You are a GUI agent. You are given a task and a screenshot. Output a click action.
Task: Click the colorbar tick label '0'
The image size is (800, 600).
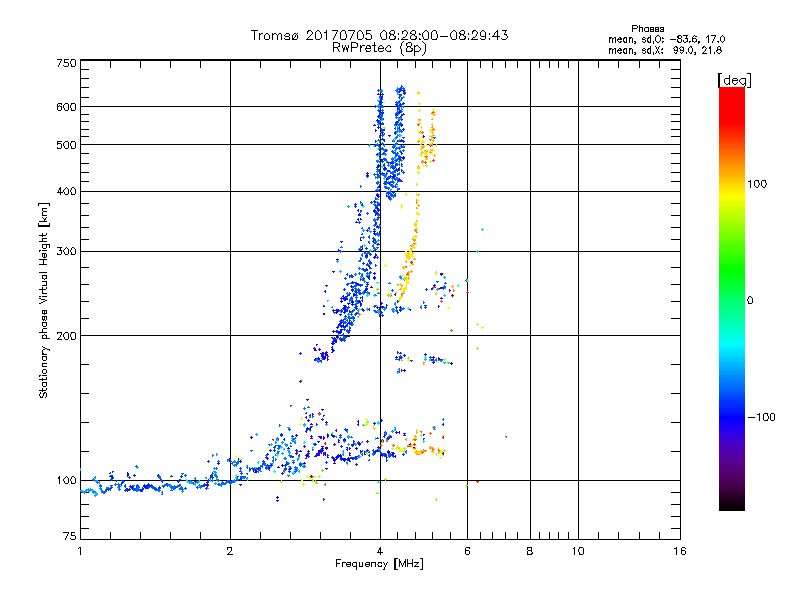pos(749,300)
